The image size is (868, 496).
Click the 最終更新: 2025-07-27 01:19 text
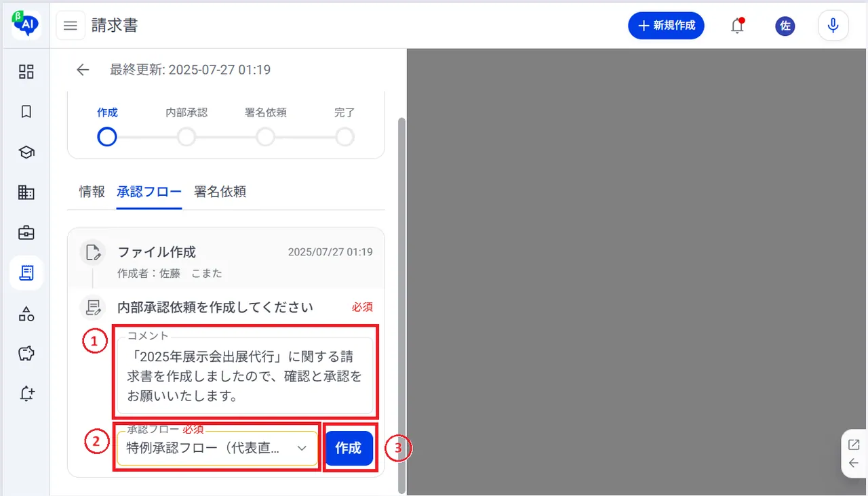tap(191, 70)
